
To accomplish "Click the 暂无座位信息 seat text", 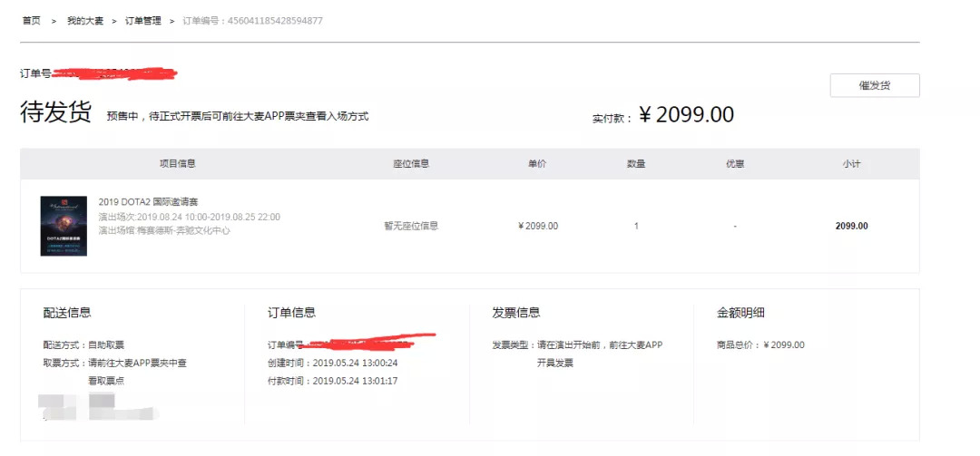I will 411,226.
